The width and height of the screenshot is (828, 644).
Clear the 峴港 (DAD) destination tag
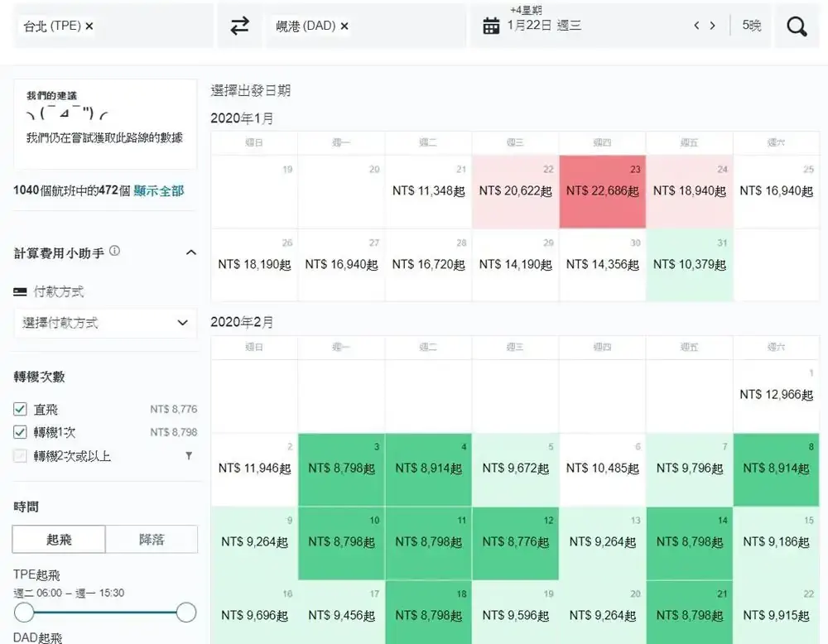tap(344, 26)
